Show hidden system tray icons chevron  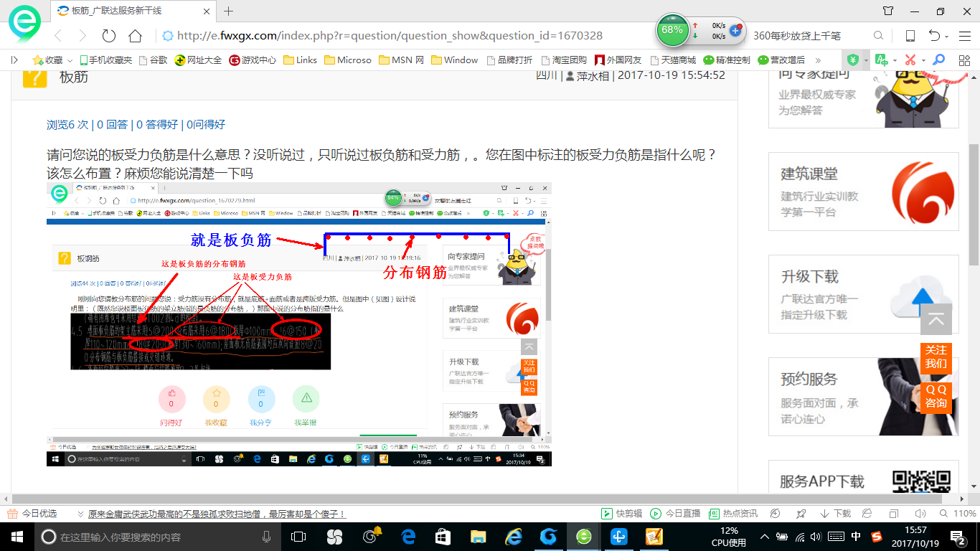[x=765, y=537]
